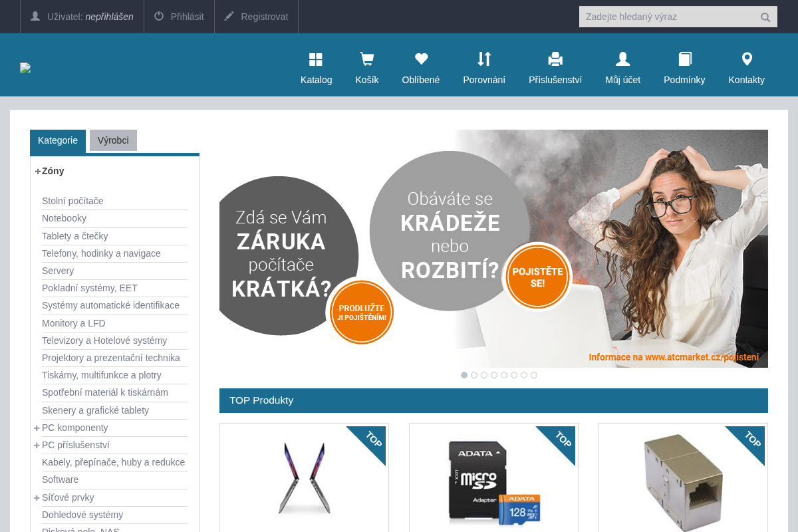Click the Přihlásit power icon
This screenshot has width=798, height=532.
click(x=159, y=16)
